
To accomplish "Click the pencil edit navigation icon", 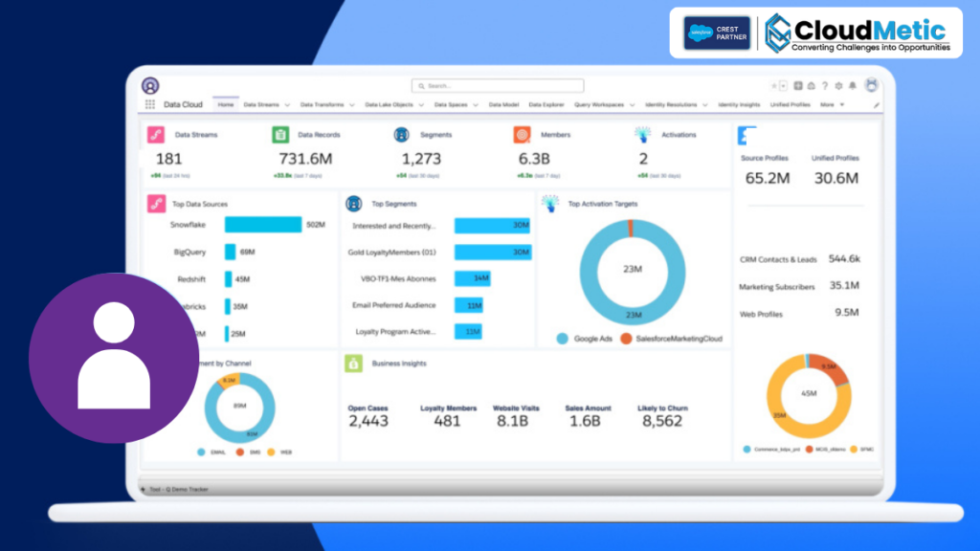I will click(877, 105).
